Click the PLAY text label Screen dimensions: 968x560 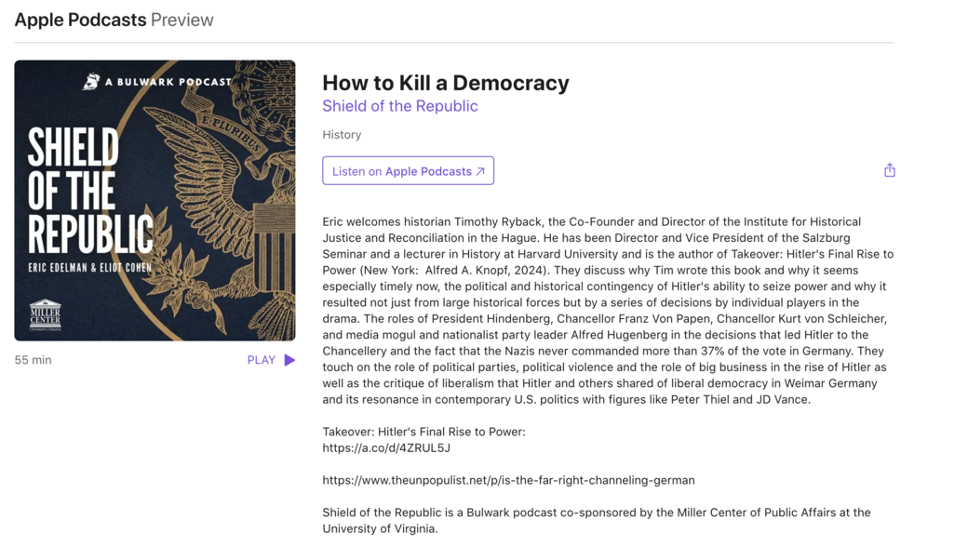pyautogui.click(x=262, y=360)
